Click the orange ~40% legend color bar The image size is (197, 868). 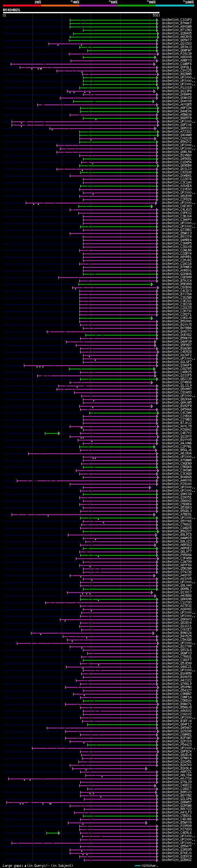tap(60, 6)
